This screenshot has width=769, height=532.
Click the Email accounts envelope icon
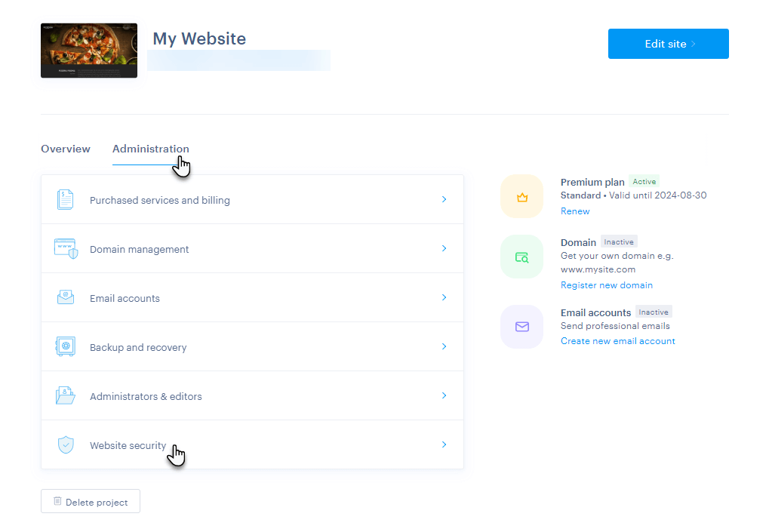coord(66,297)
